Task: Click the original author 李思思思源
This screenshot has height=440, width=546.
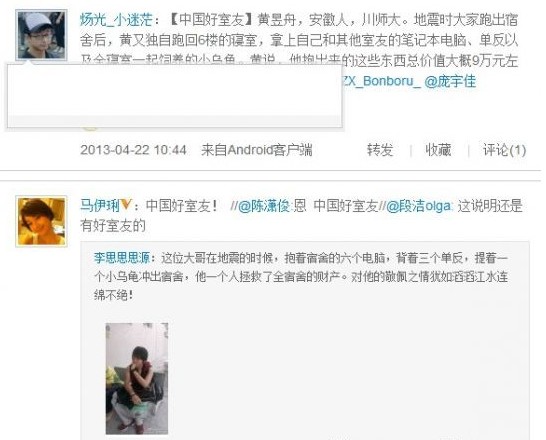Action: click(122, 258)
